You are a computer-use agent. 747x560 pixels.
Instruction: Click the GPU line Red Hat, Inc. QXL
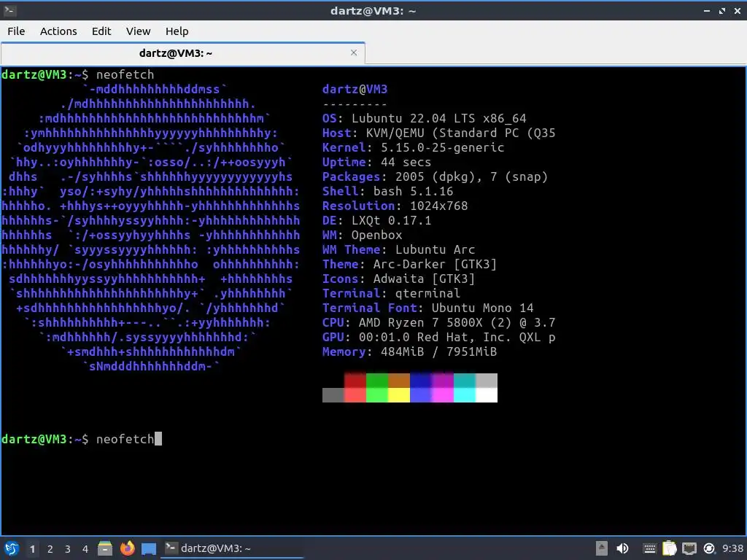pyautogui.click(x=438, y=337)
